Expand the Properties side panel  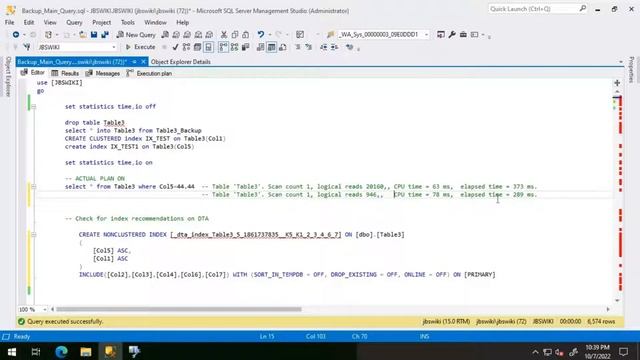pyautogui.click(x=631, y=70)
